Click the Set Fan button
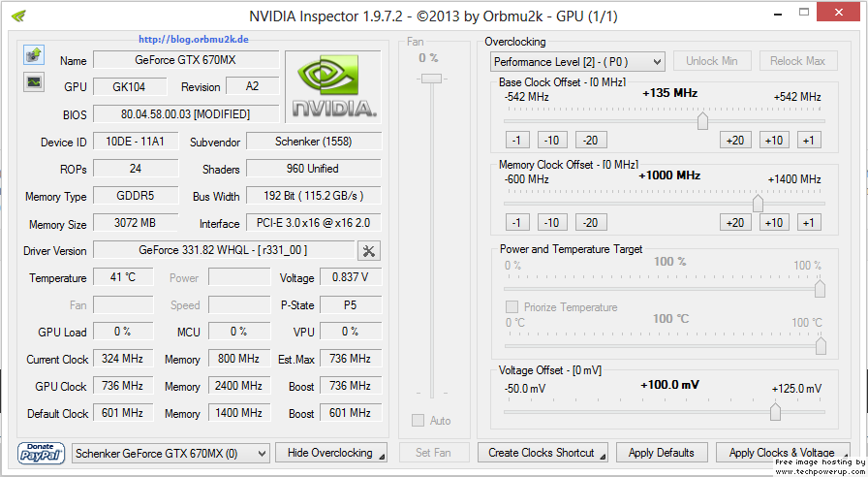Image resolution: width=868 pixels, height=477 pixels. point(433,453)
